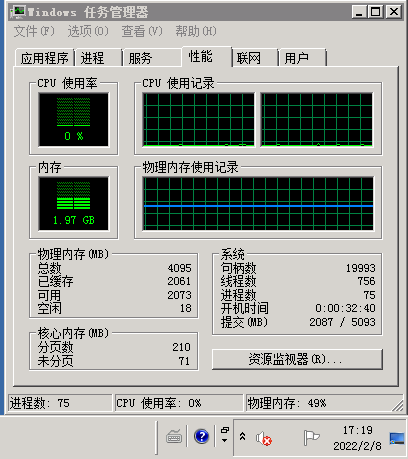
Task: Open the 查看(V) menu
Action: click(142, 31)
